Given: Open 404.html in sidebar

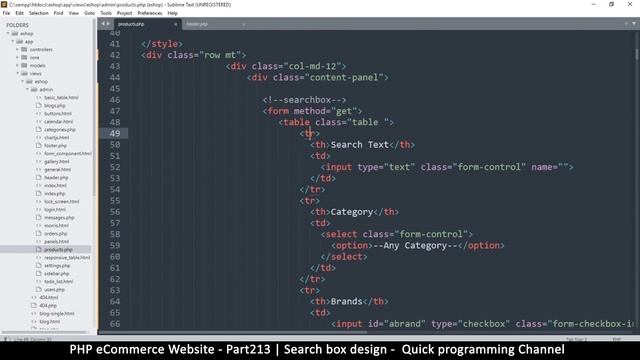Looking at the screenshot, I should coord(49,298).
